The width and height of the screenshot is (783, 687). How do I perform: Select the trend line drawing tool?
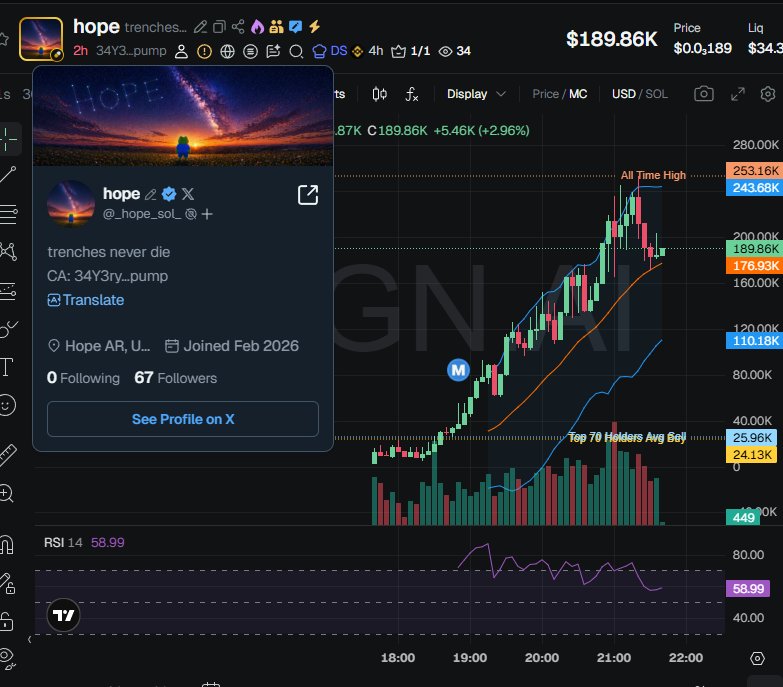point(8,174)
